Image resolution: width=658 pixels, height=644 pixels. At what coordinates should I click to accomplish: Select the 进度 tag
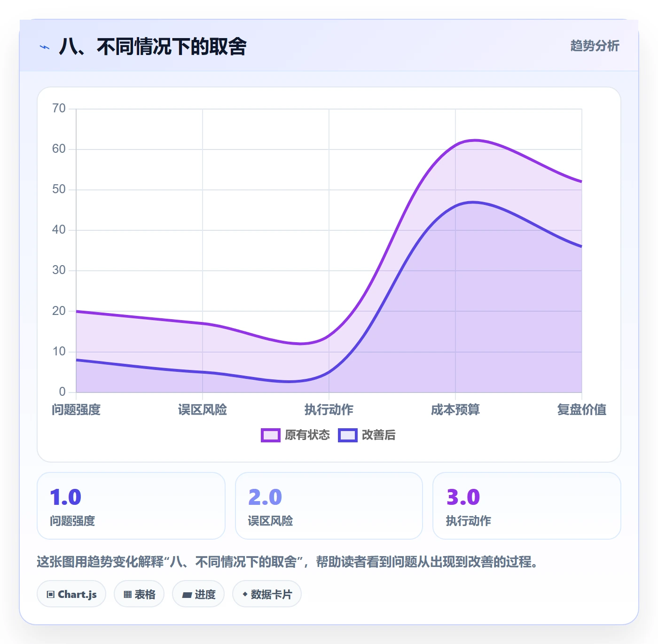click(198, 594)
